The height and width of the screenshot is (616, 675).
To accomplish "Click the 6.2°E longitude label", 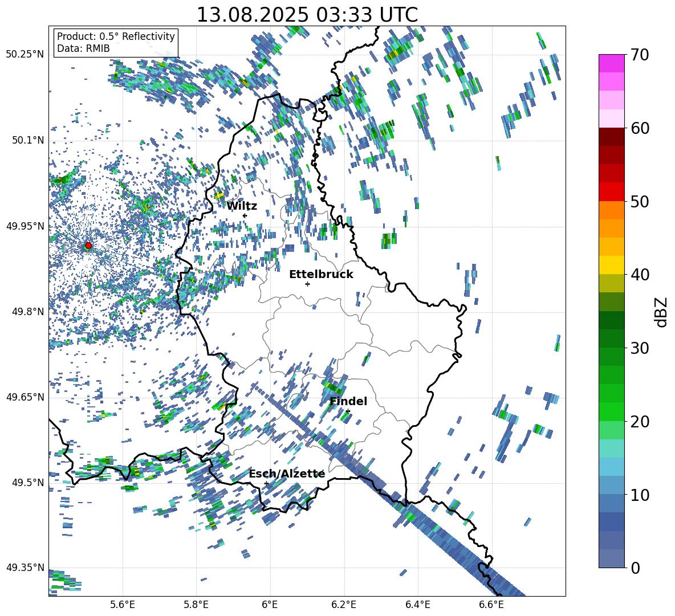I will tap(344, 605).
